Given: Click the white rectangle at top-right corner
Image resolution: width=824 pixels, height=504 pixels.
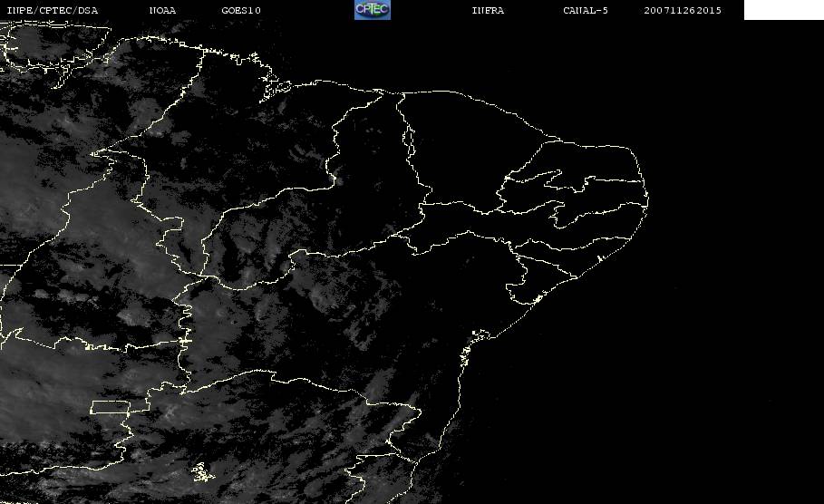Looking at the screenshot, I should pos(783,10).
